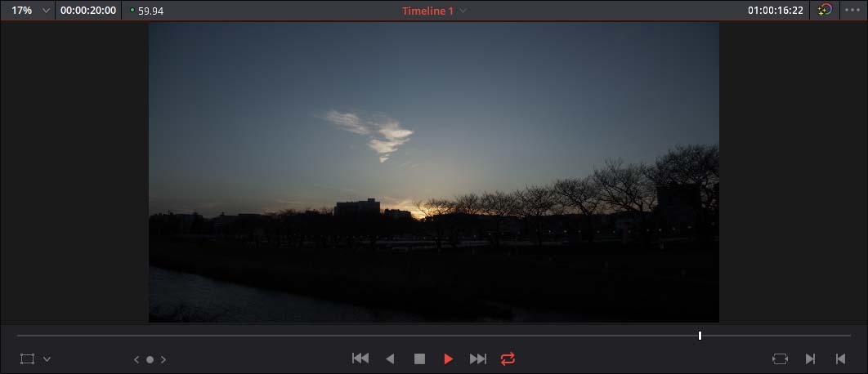
Task: Click the 59.94 frame rate indicator
Action: pos(146,11)
